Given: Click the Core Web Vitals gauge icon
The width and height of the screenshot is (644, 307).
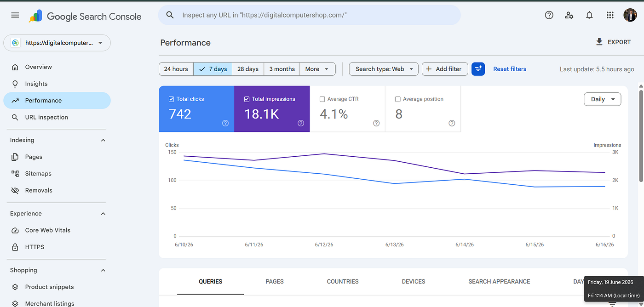Looking at the screenshot, I should point(15,230).
